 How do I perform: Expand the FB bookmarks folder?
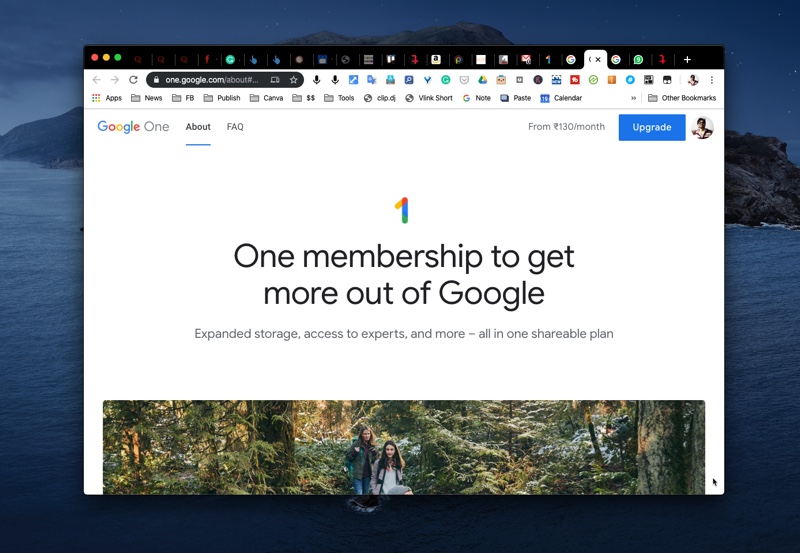[x=183, y=98]
